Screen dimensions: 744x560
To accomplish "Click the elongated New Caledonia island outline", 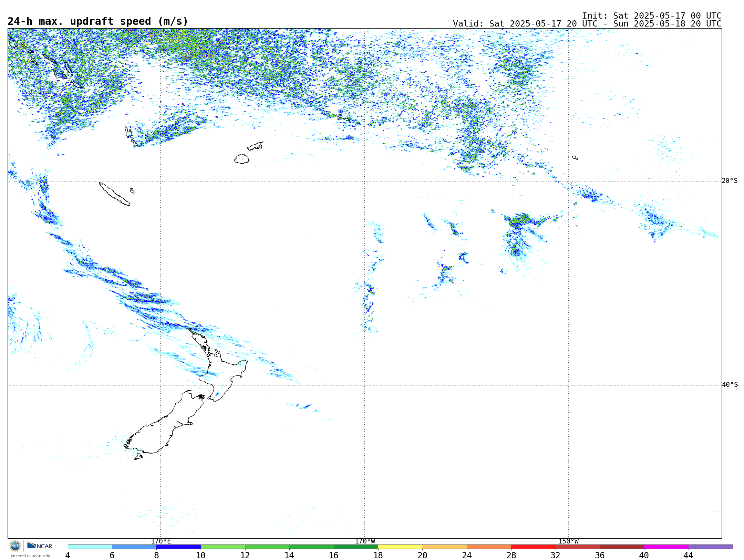I will (115, 194).
